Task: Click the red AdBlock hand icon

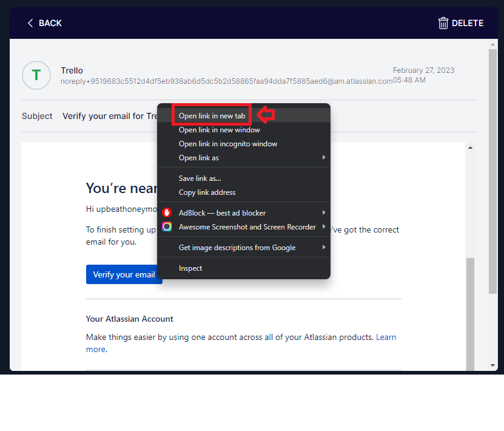Action: [167, 213]
